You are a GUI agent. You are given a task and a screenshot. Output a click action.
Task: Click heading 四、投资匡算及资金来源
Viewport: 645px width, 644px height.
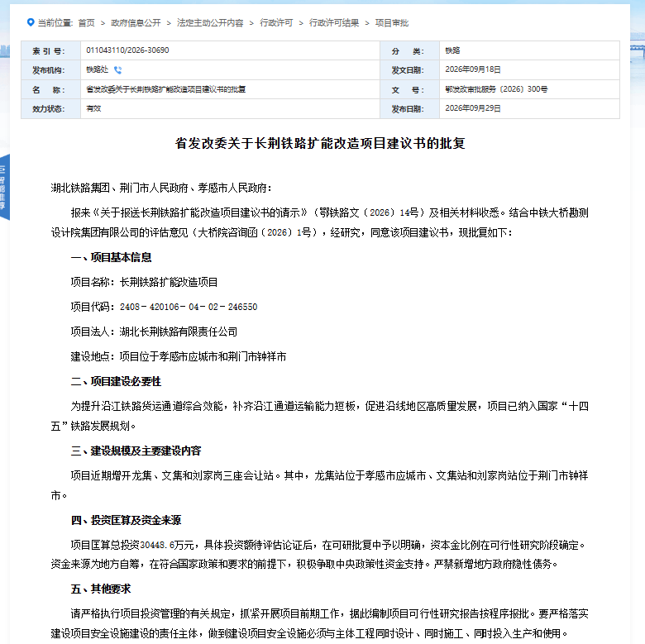(126, 520)
